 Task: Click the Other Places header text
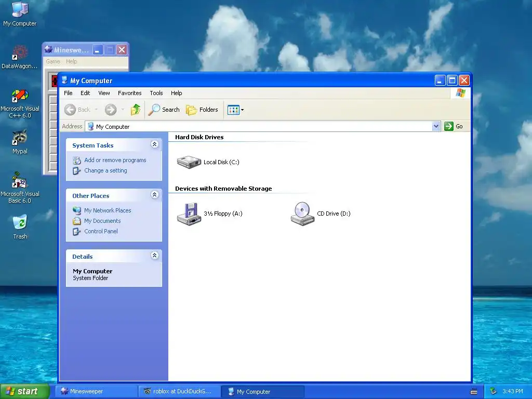[x=90, y=196]
